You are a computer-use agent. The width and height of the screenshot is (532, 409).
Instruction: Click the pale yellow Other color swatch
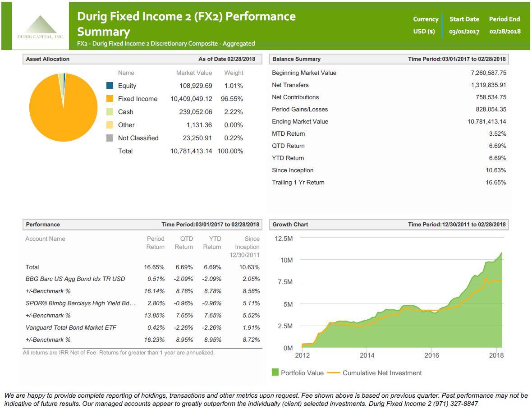(x=110, y=124)
